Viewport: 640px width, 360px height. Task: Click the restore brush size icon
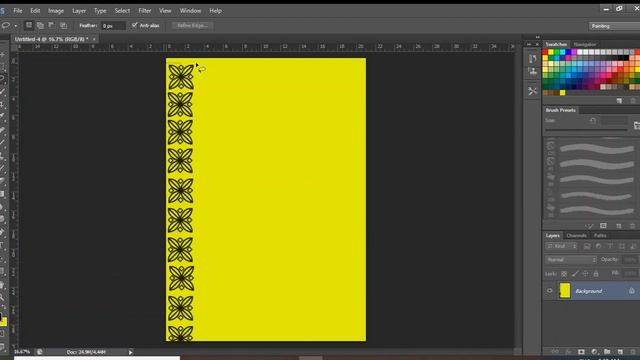coord(593,120)
